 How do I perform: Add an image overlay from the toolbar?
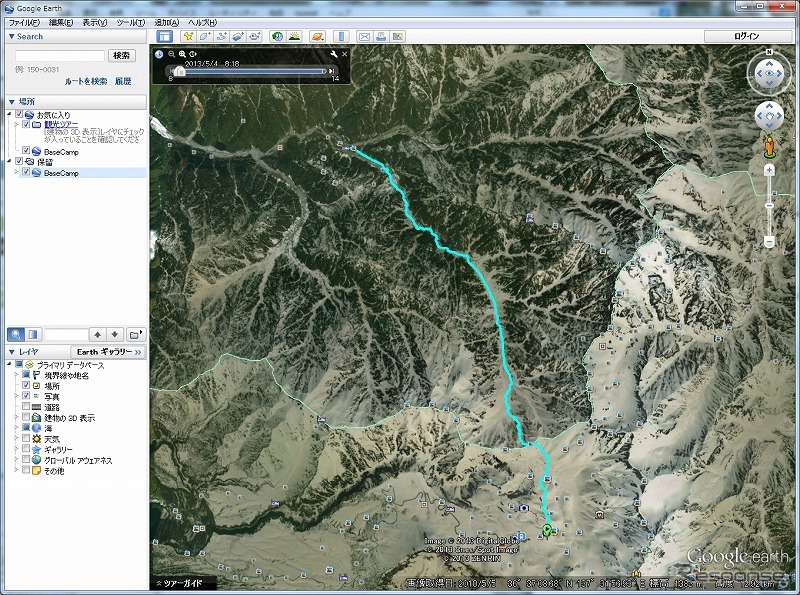(x=238, y=36)
